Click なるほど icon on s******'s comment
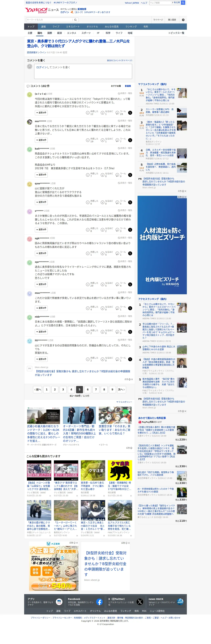 pyautogui.click(x=102, y=230)
